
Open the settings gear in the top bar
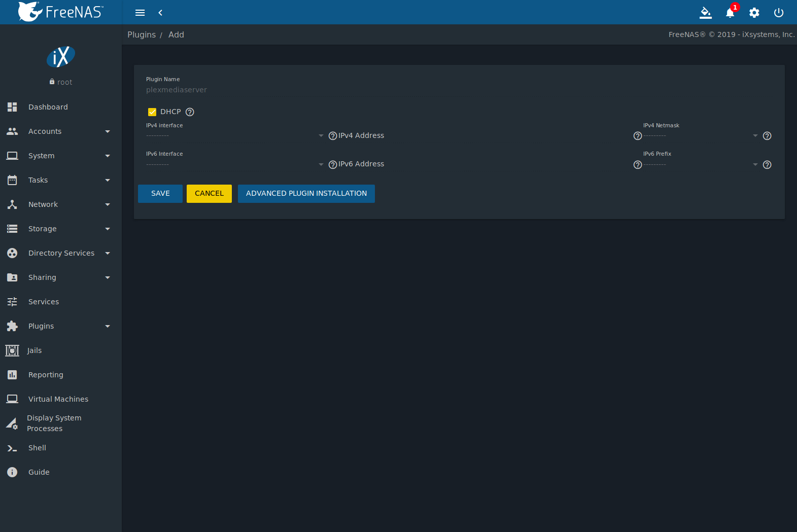[x=754, y=13]
